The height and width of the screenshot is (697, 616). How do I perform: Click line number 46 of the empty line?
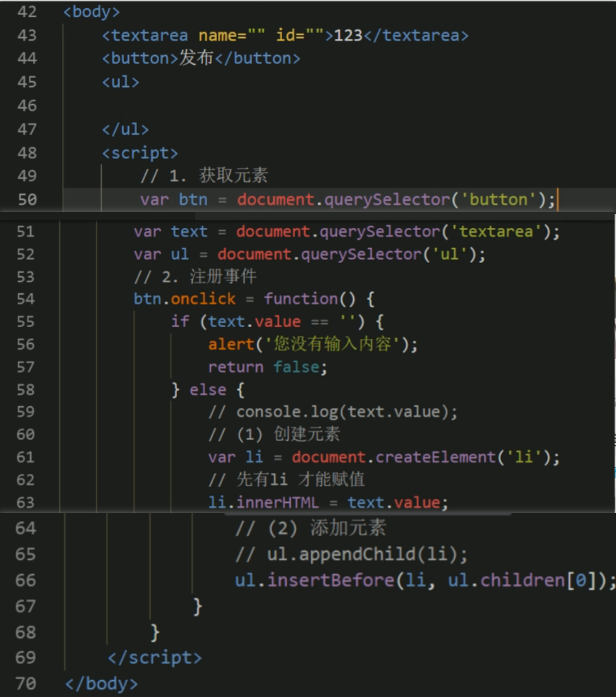point(27,106)
